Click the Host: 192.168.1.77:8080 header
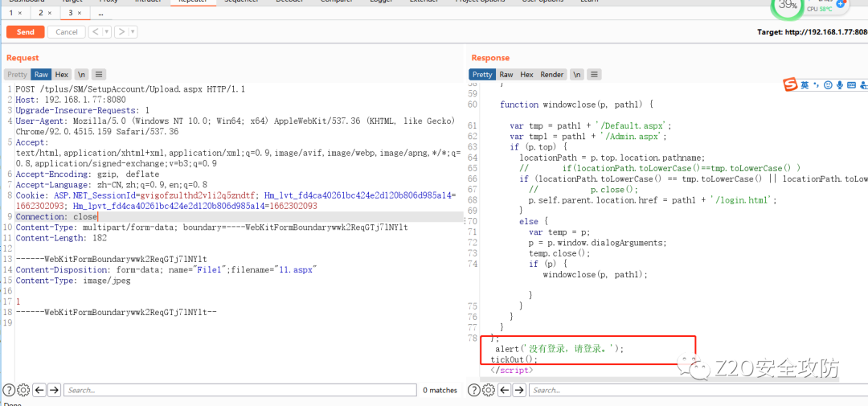 pos(70,100)
